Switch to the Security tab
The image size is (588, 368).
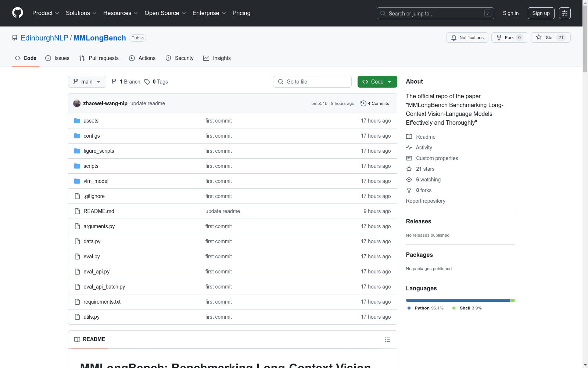coord(179,58)
